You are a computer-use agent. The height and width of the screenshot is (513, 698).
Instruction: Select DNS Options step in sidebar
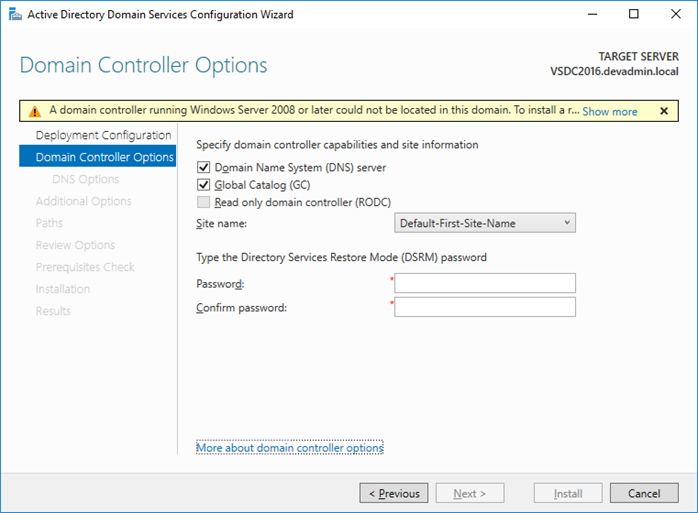[85, 179]
